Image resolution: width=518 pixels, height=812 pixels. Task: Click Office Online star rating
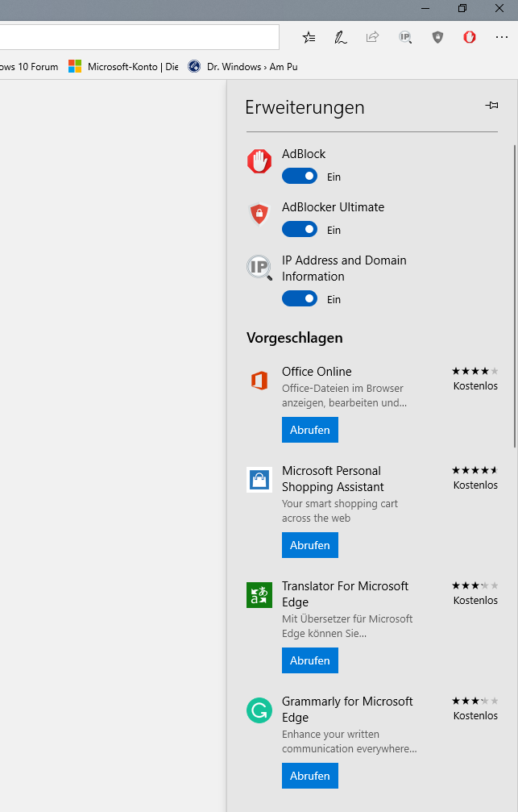475,371
